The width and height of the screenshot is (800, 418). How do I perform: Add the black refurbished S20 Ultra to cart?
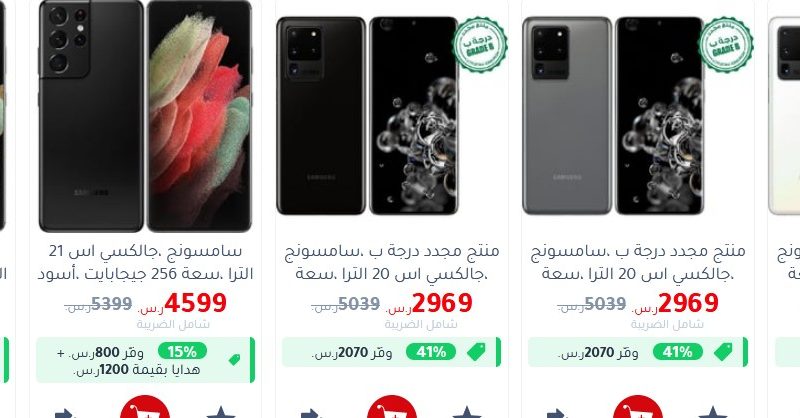[x=391, y=407]
